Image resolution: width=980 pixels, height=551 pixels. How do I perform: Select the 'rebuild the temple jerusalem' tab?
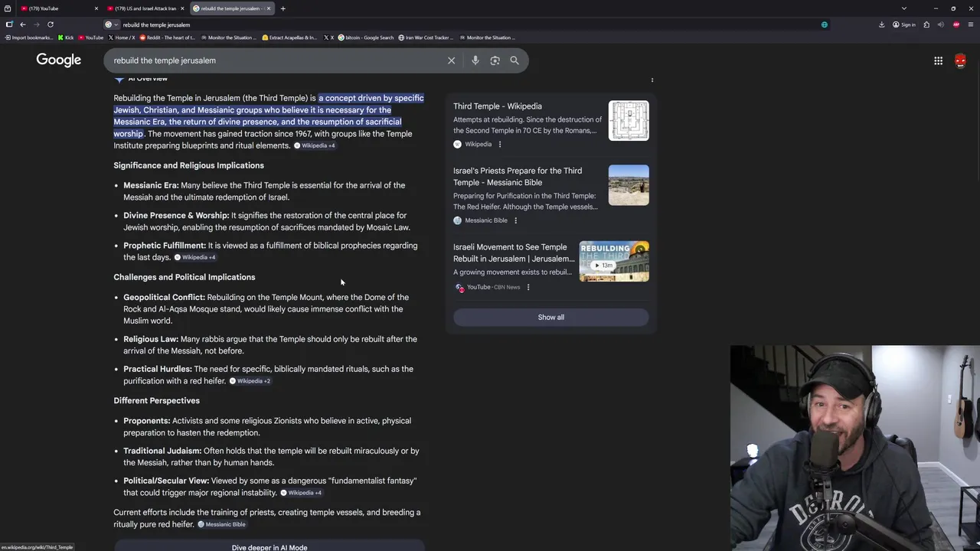231,8
